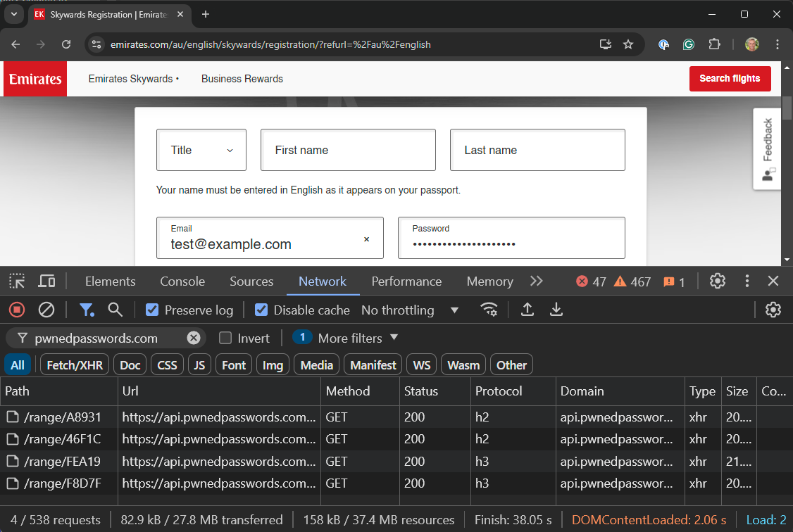Uncheck the Disable cache checkbox
The width and height of the screenshot is (793, 532).
(x=261, y=310)
